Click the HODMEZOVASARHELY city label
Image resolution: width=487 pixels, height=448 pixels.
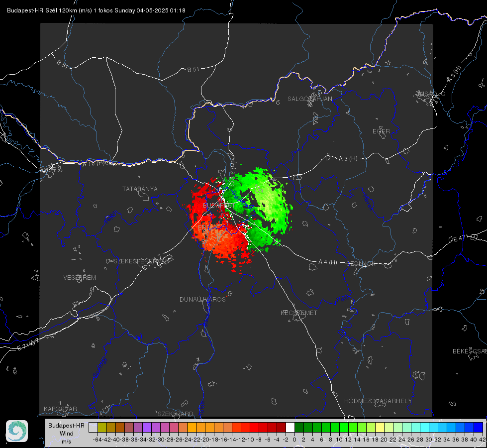click(378, 401)
